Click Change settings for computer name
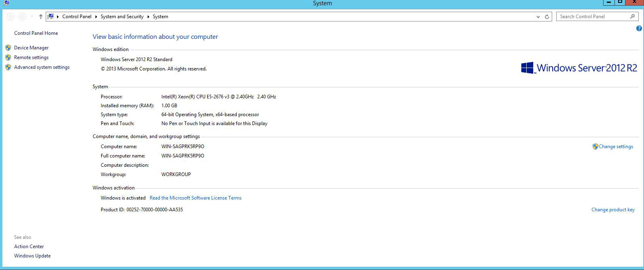This screenshot has width=644, height=270. click(x=616, y=147)
